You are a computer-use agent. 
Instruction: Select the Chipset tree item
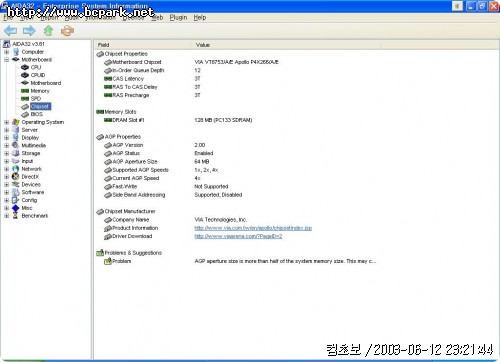click(40, 106)
